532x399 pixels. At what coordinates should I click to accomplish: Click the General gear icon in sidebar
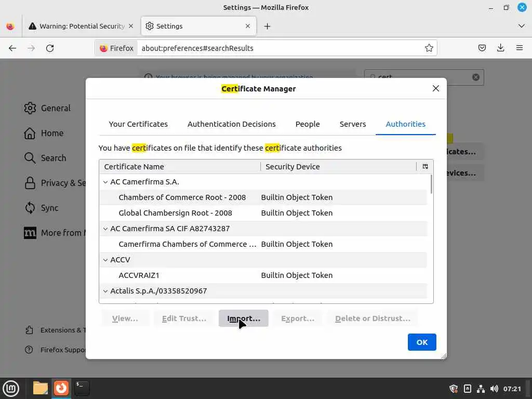30,108
